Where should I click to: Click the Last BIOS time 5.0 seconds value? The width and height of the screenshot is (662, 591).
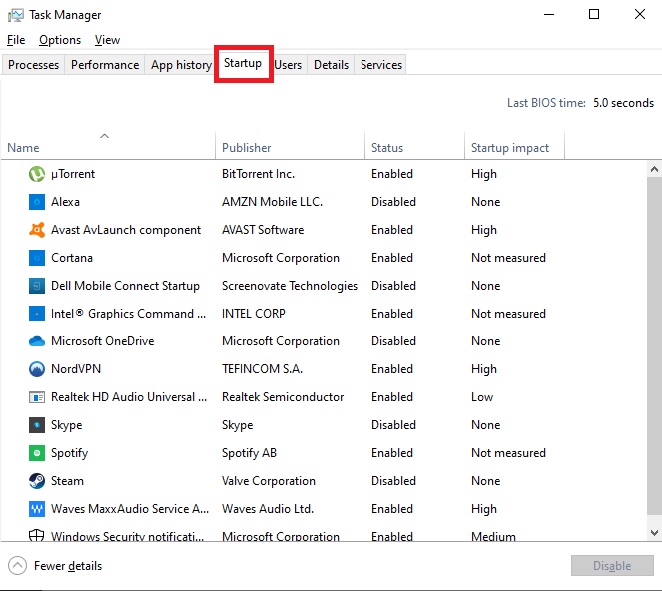pos(623,103)
